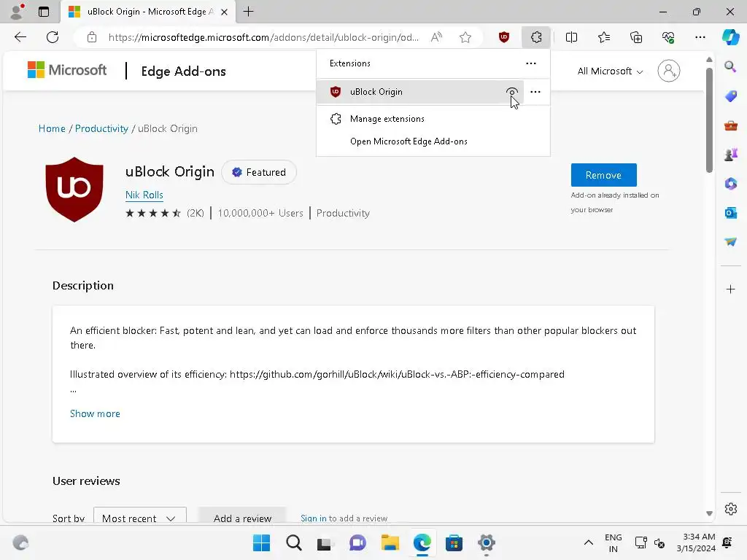Open sidebar Search icon
Viewport: 747px width, 560px height.
(x=730, y=66)
